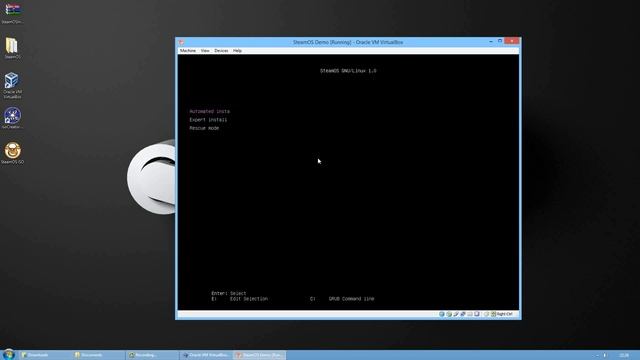Click the display status icon
The image size is (640, 360).
coord(476,314)
